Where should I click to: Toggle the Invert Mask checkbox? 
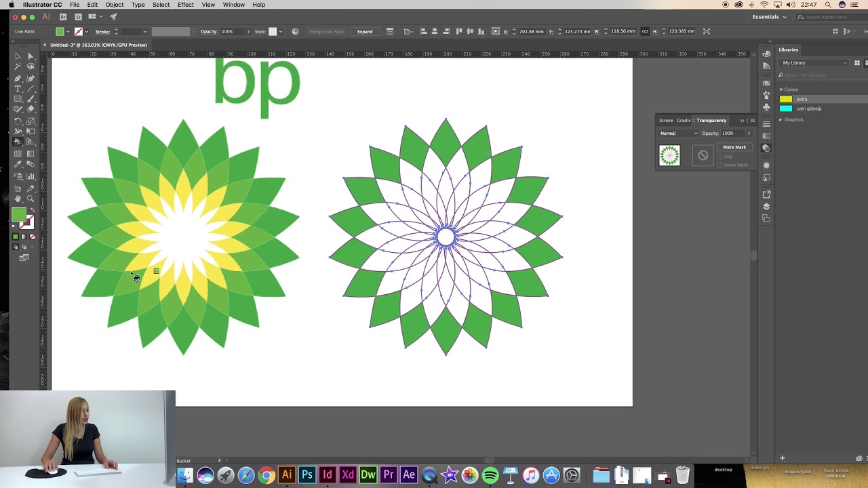(719, 165)
